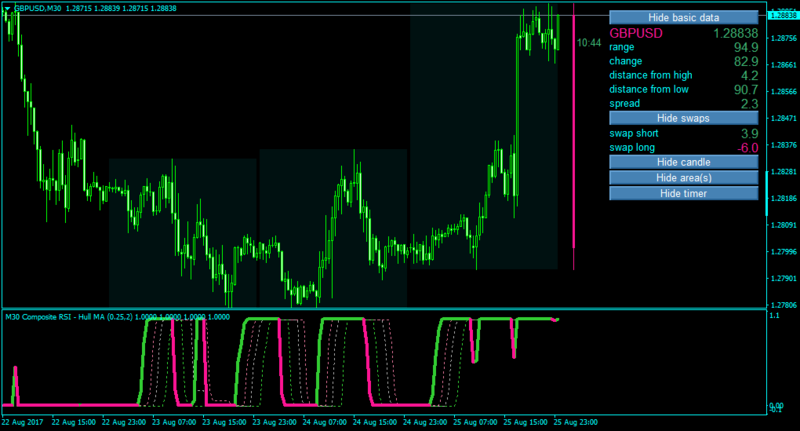Click the 1.27806 price scale label

click(x=784, y=305)
